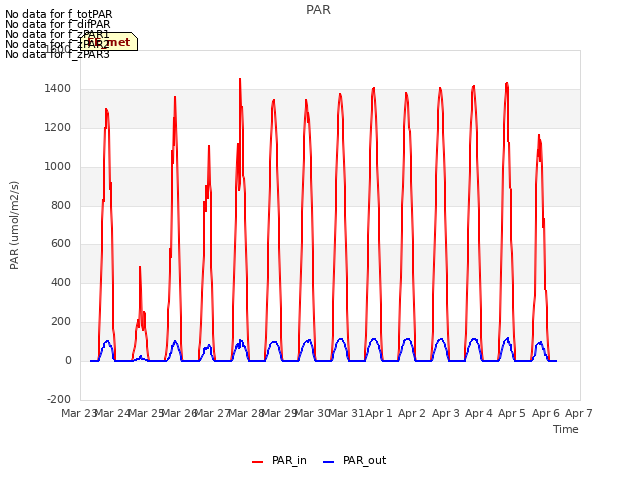Click the yellow met annotation box
This screenshot has height=480, width=640.
pyautogui.click(x=109, y=42)
